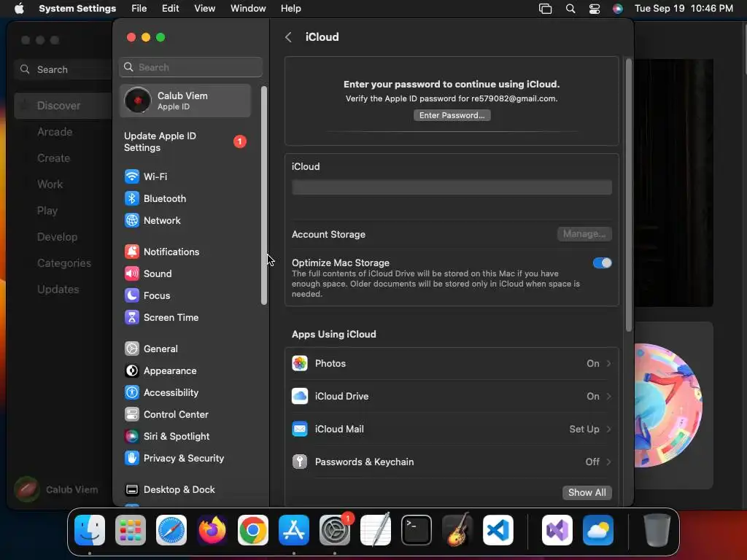Open the Window menu
Viewport: 747px width, 560px height.
coord(248,9)
